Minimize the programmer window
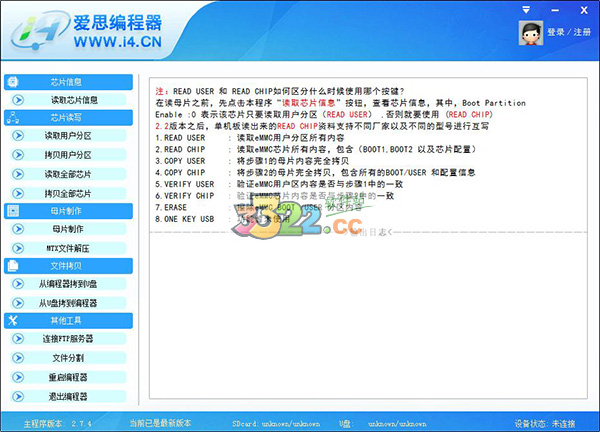Image resolution: width=600 pixels, height=432 pixels. pos(554,10)
